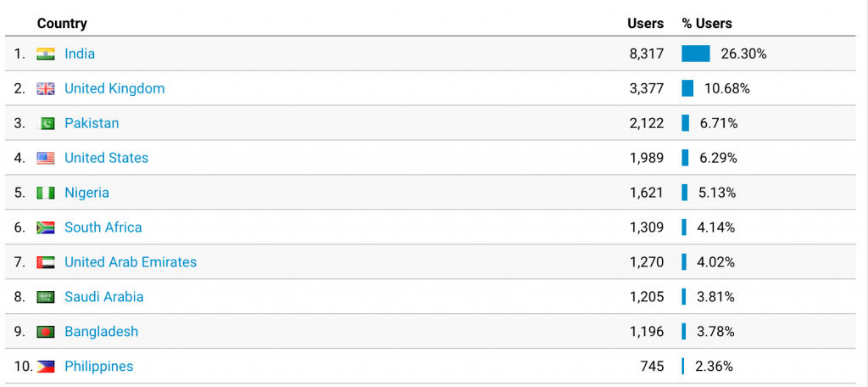Screen dimensions: 868x387
Task: Open the India country link
Action: pyautogui.click(x=80, y=53)
